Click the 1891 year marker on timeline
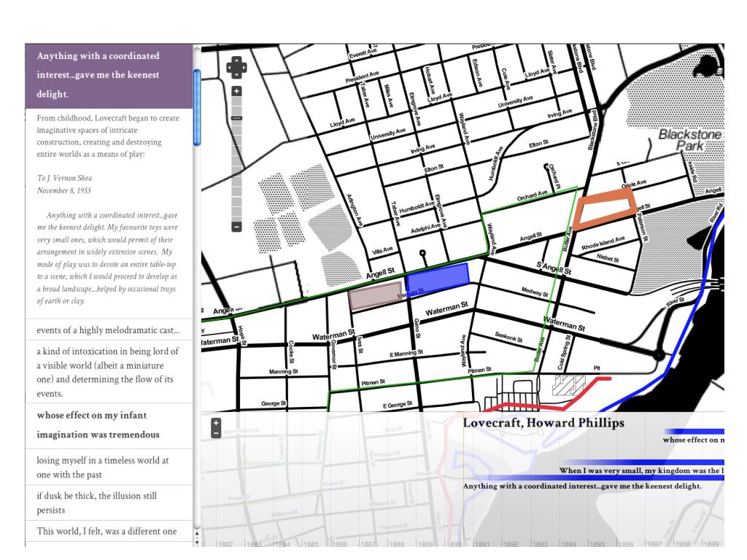This screenshot has height=560, width=747. (x=482, y=543)
